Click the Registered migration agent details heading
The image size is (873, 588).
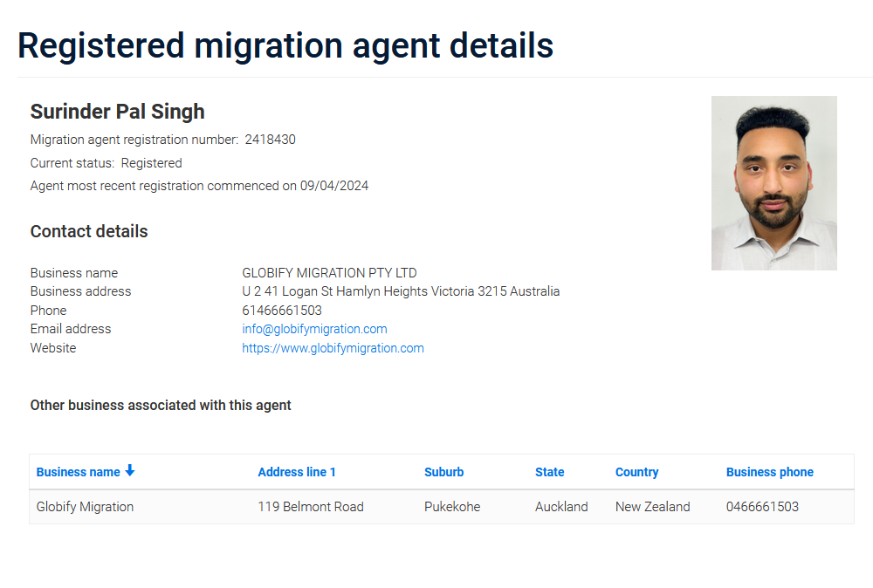tap(285, 45)
